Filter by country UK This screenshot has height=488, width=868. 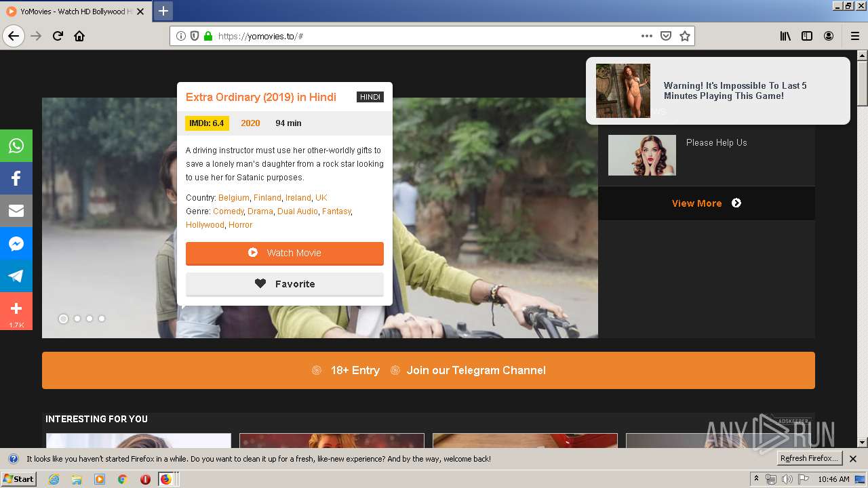pos(321,198)
